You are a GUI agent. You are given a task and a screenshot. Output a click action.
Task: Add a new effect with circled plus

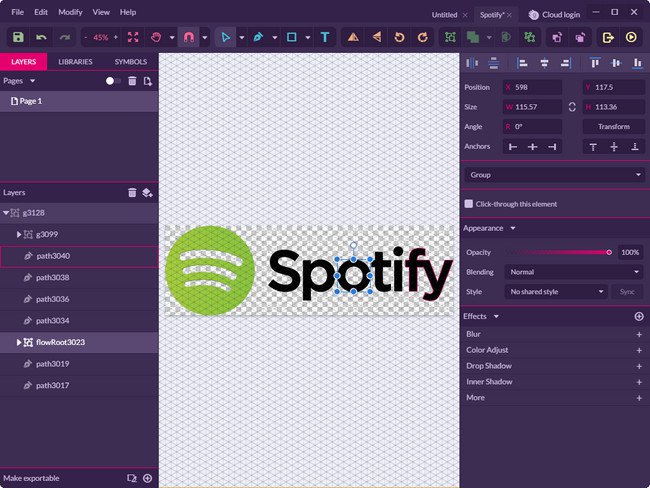click(639, 316)
